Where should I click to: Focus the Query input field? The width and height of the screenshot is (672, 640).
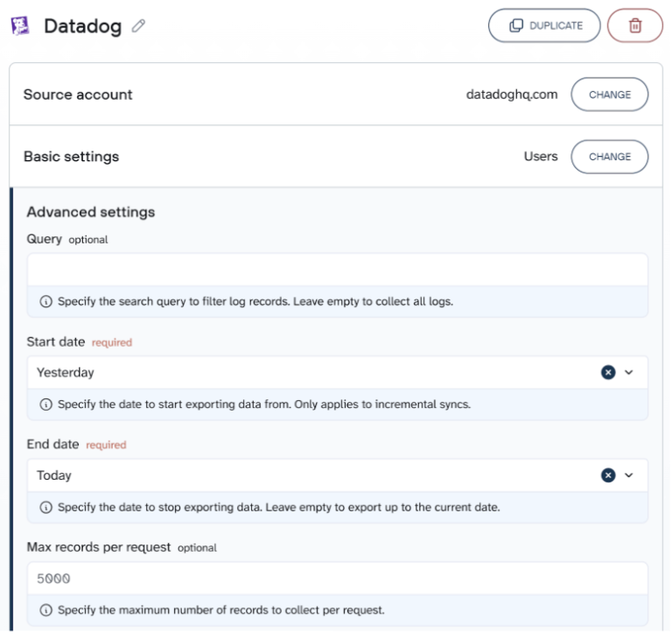point(338,270)
